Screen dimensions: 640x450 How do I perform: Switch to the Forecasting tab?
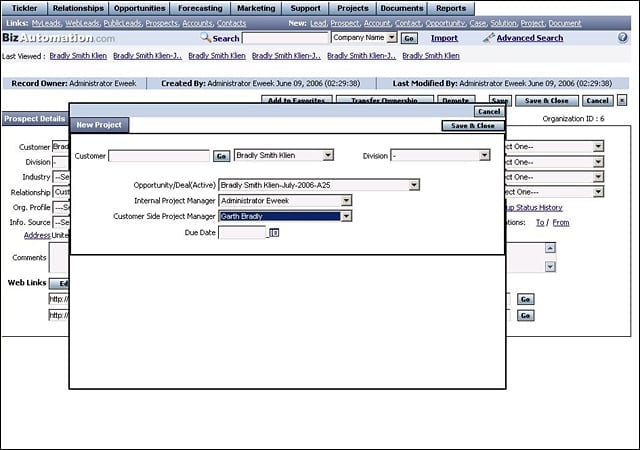coord(200,8)
